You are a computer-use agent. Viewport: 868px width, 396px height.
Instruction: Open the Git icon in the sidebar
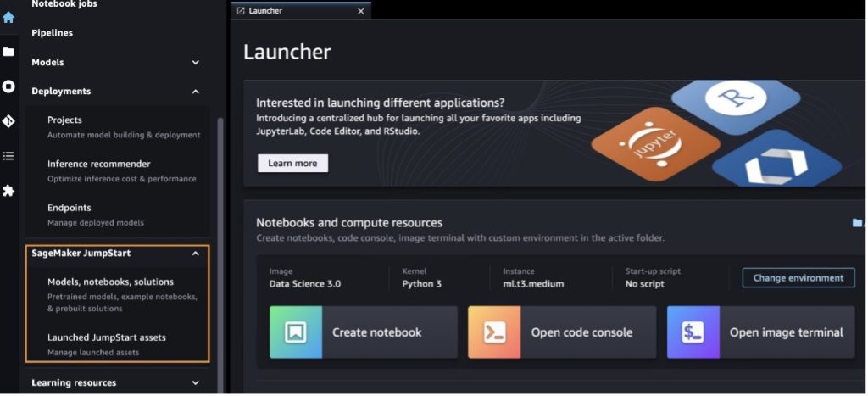tap(8, 121)
